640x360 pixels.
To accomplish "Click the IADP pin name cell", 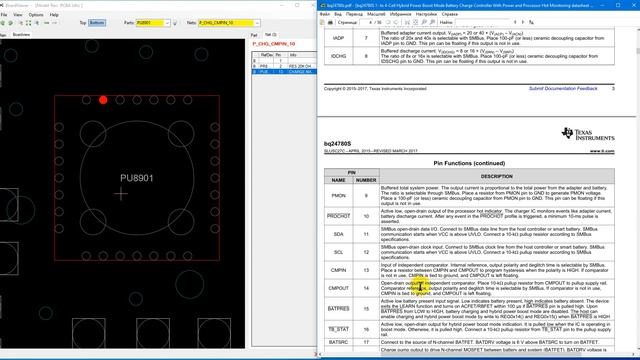I will click(338, 38).
